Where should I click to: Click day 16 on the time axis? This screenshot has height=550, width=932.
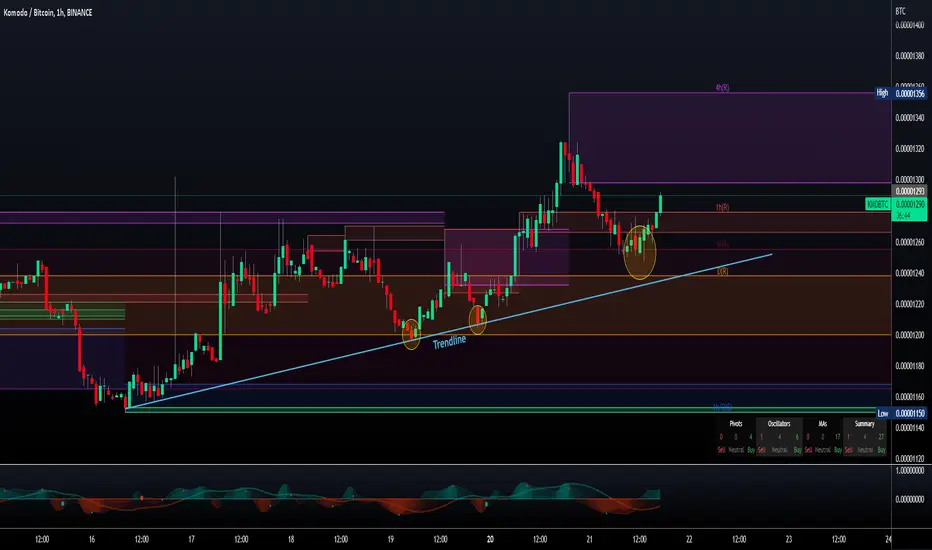coord(92,539)
